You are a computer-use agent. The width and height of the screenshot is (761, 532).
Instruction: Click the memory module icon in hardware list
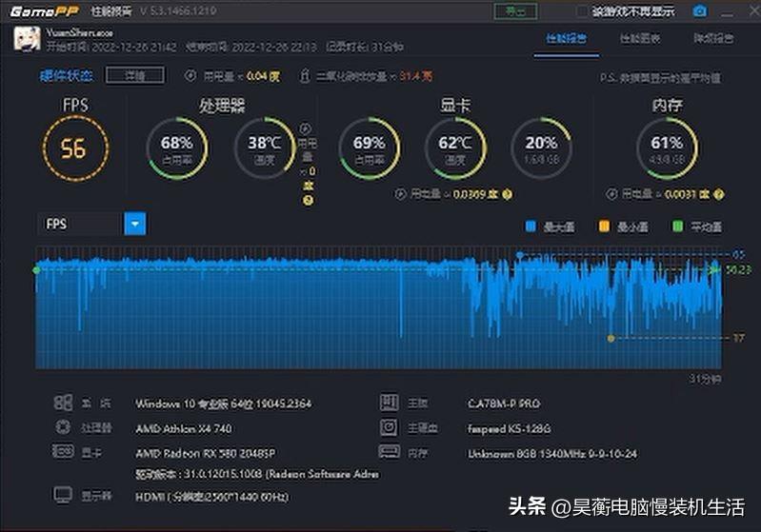click(390, 452)
